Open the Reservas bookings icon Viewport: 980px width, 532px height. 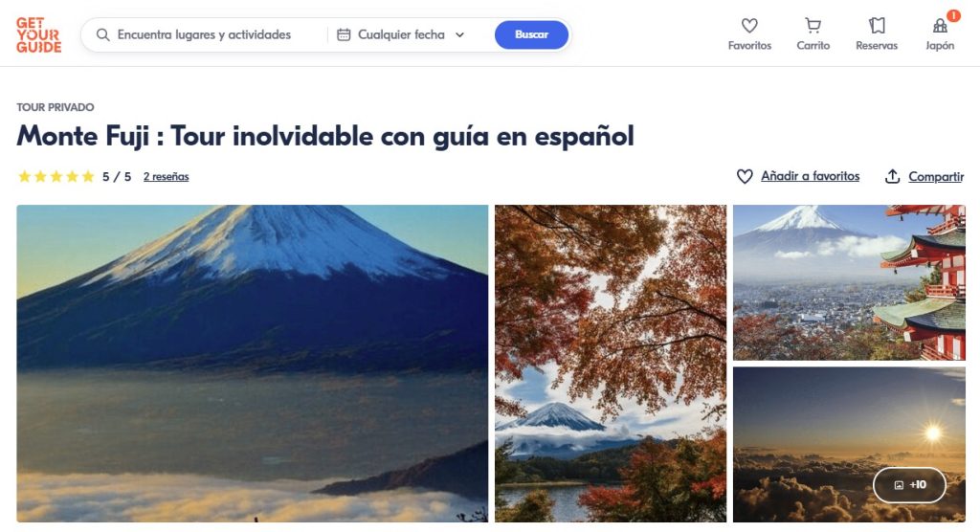pyautogui.click(x=877, y=26)
